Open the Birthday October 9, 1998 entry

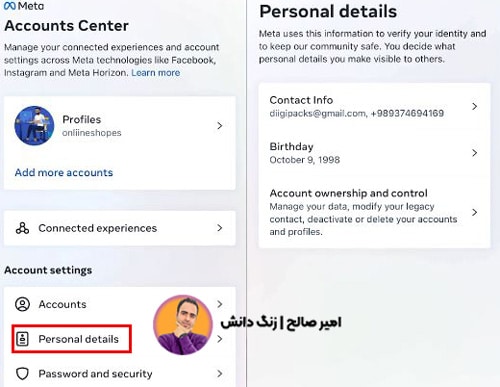pyautogui.click(x=374, y=153)
